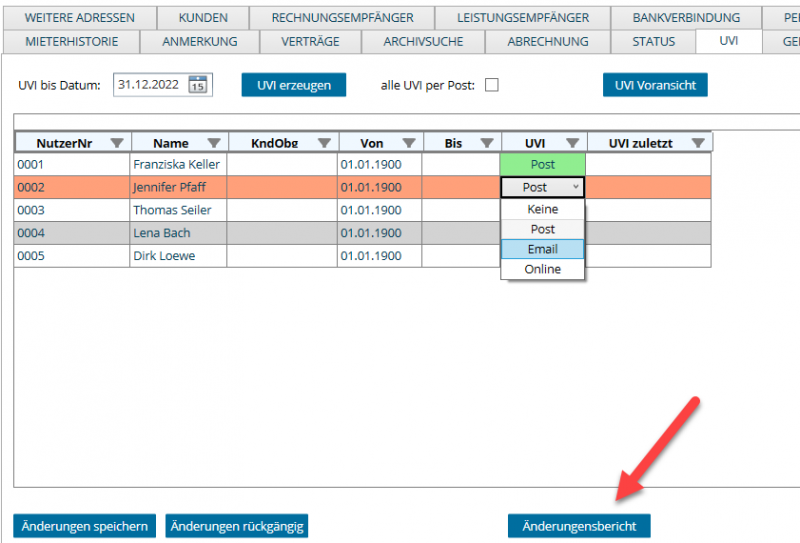Open the ABRECHNUNG tab
This screenshot has height=543, width=800.
pyautogui.click(x=547, y=41)
